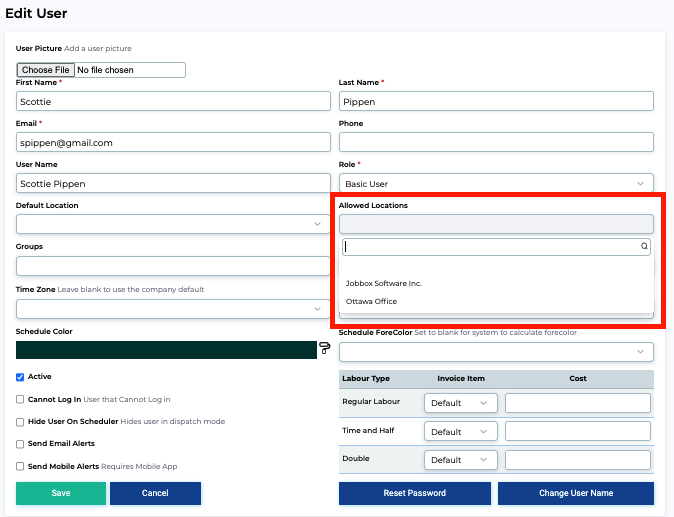Viewport: 674px width, 517px height.
Task: Click the search magnifier in Allowed Locations
Action: pyautogui.click(x=644, y=246)
